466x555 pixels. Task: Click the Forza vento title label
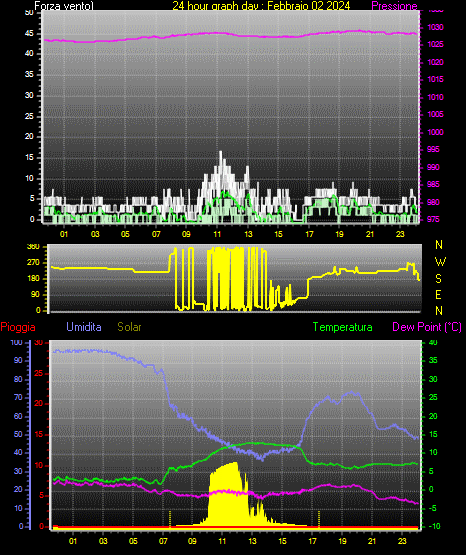pos(64,6)
